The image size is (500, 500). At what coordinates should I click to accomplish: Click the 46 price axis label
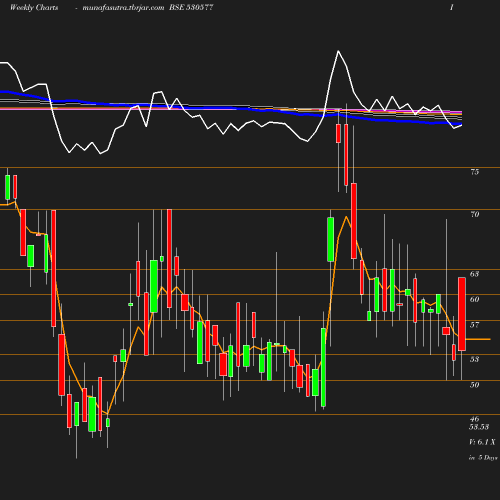click(x=474, y=419)
